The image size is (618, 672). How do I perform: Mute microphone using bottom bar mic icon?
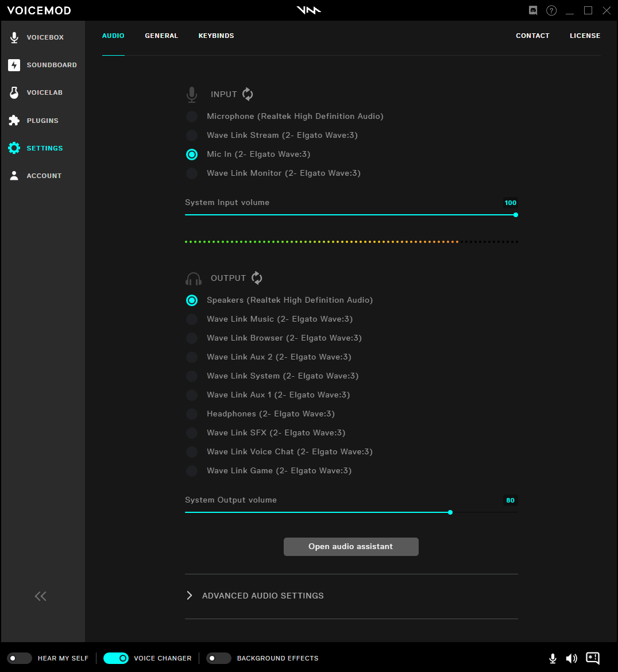[x=553, y=658]
